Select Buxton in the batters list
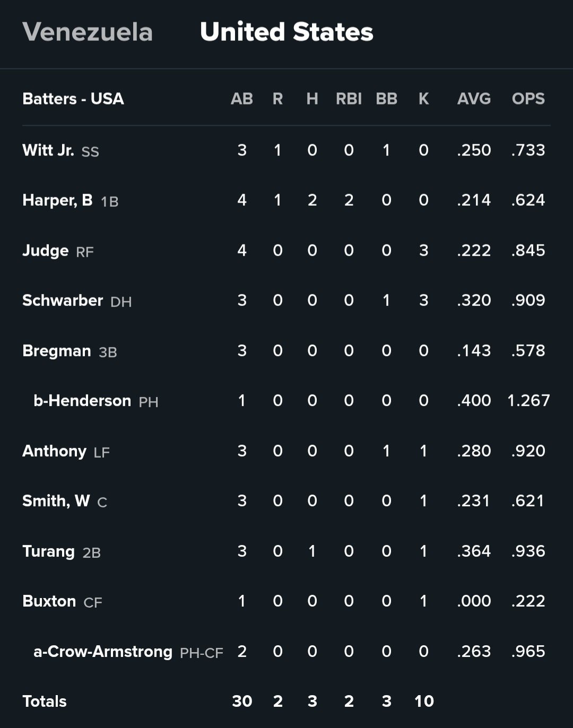This screenshot has width=573, height=728. [49, 601]
